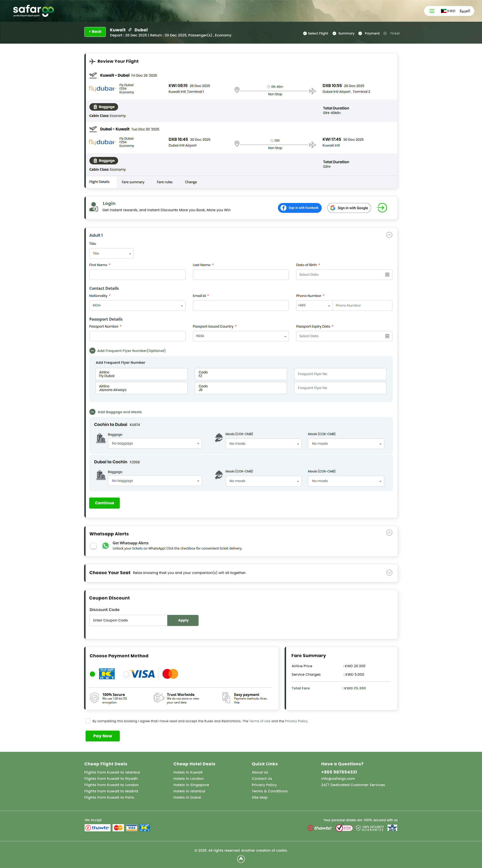Open the Nationality dropdown
This screenshot has height=868, width=482.
(137, 305)
